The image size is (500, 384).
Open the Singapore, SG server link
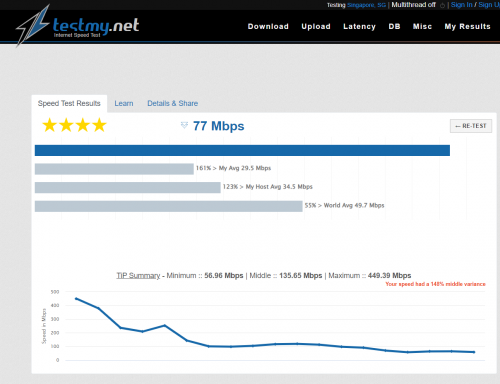coord(366,5)
